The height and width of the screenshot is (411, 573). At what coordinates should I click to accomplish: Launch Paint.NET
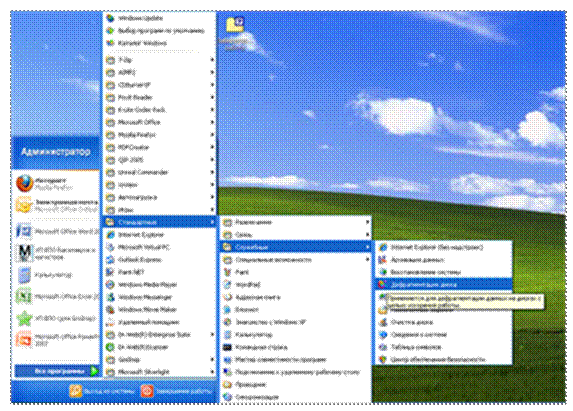pos(159,272)
